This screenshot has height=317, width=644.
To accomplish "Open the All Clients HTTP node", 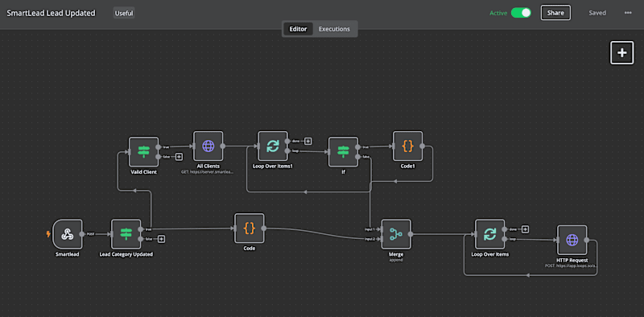I will [208, 146].
